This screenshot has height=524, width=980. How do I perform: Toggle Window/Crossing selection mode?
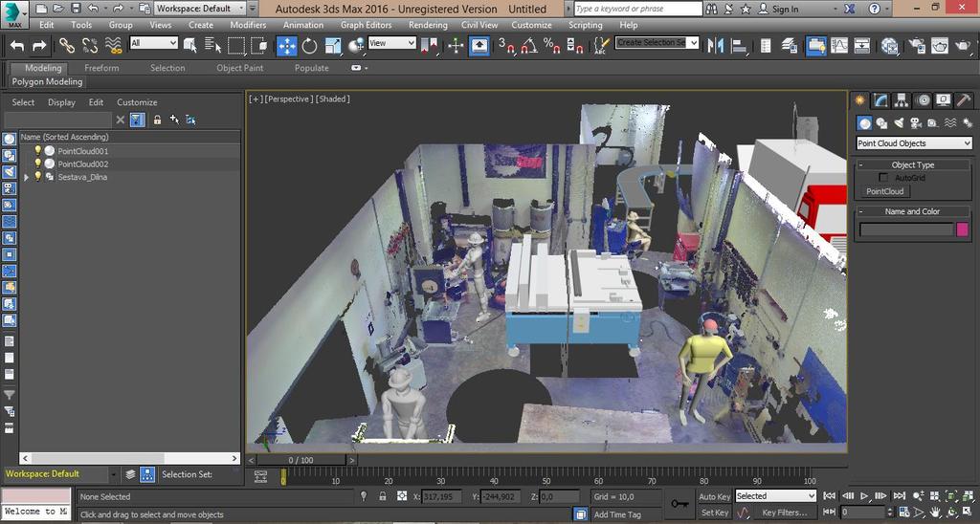click(x=258, y=46)
